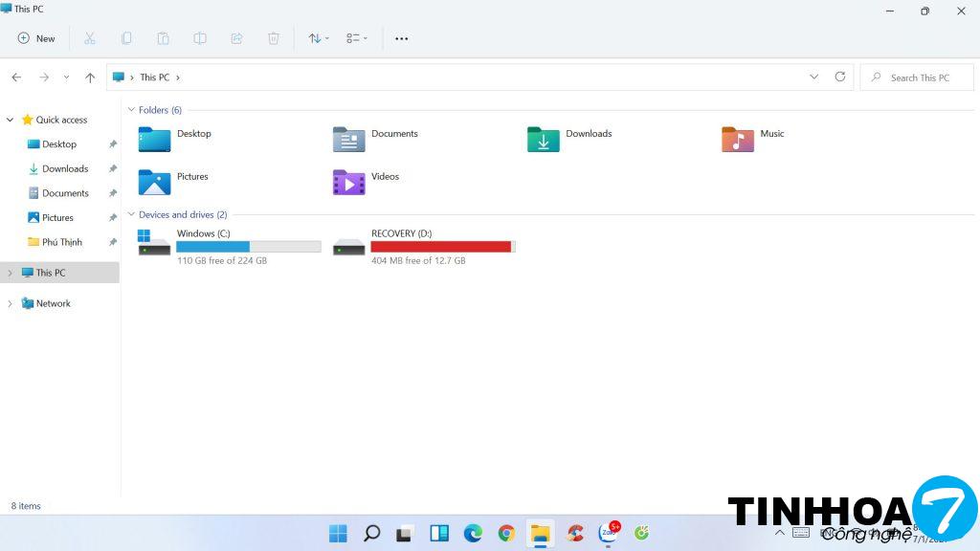Click the Copy icon in toolbar
This screenshot has height=551, width=980.
126,38
